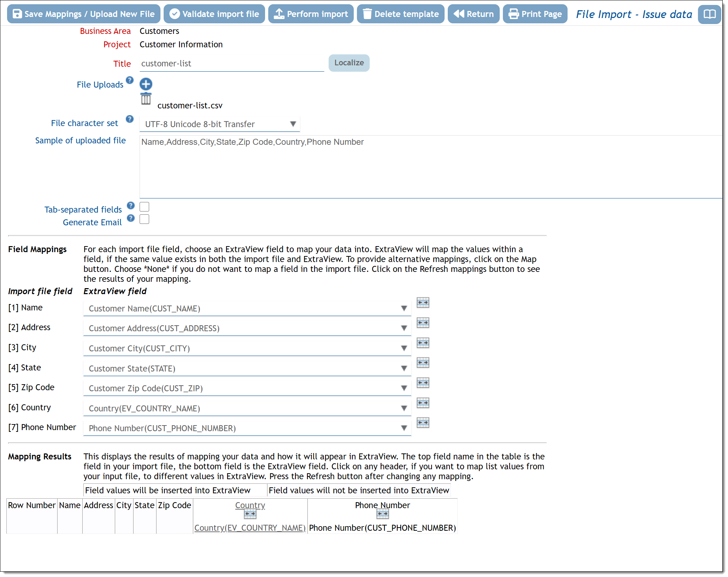
Task: Open the File character set dropdown
Action: click(x=219, y=124)
